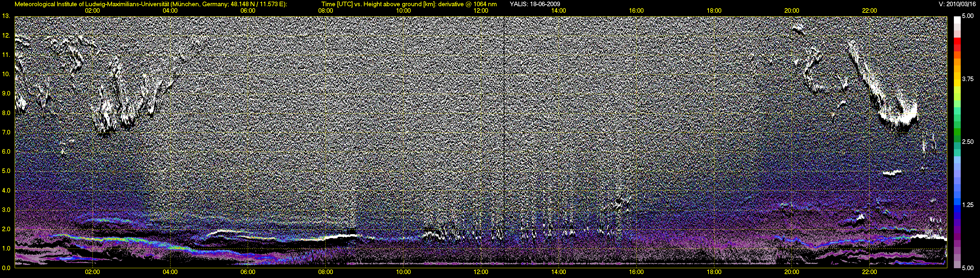This screenshot has height=278, width=980.
Task: Click the YALIS: 18-06-2009 date label
Action: click(534, 4)
